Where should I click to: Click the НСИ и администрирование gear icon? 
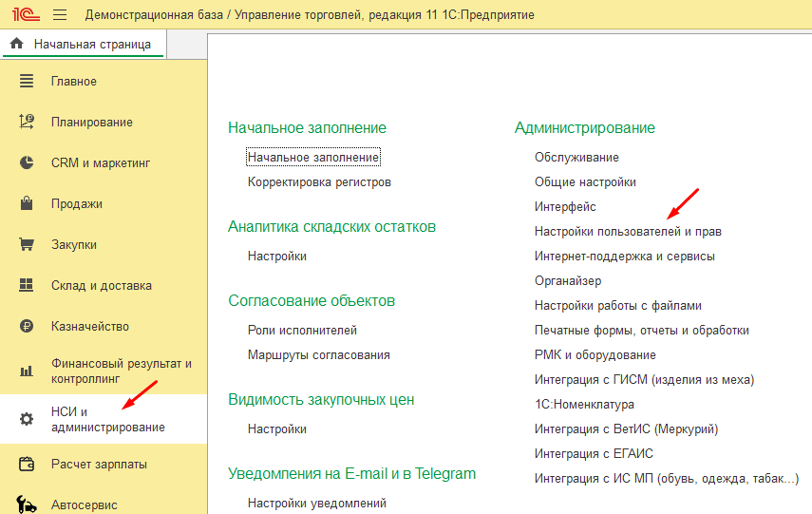point(27,419)
